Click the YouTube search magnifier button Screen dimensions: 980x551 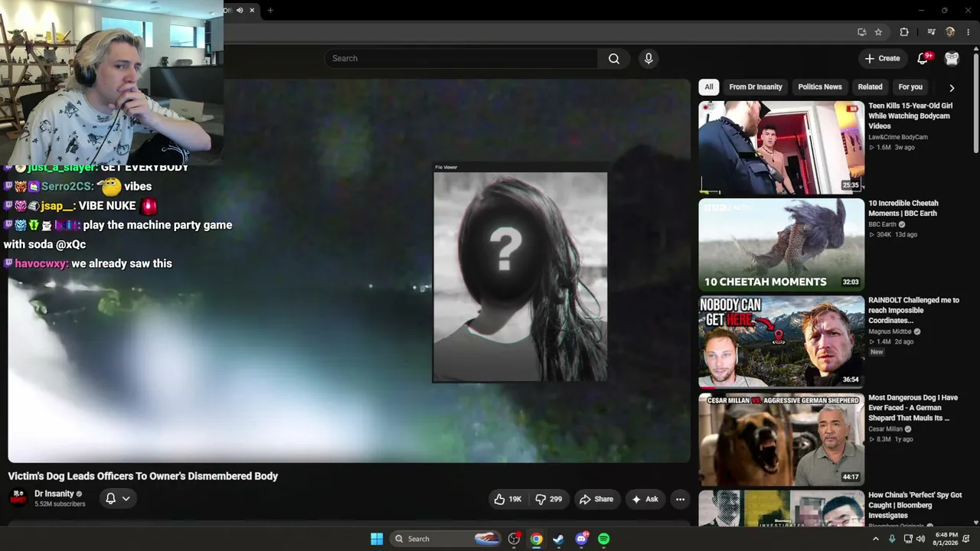pyautogui.click(x=614, y=59)
